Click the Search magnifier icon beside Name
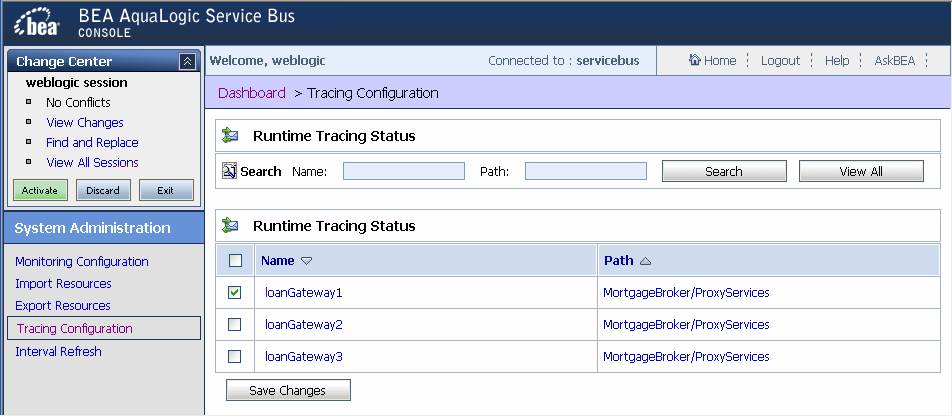 click(x=229, y=171)
